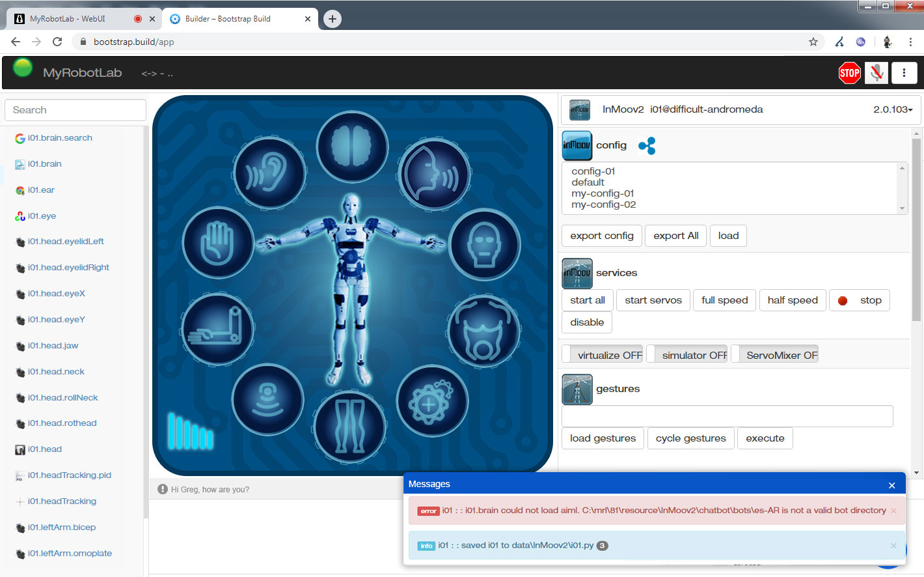Select config-01 in the config list
The width and height of the screenshot is (924, 577).
click(593, 171)
